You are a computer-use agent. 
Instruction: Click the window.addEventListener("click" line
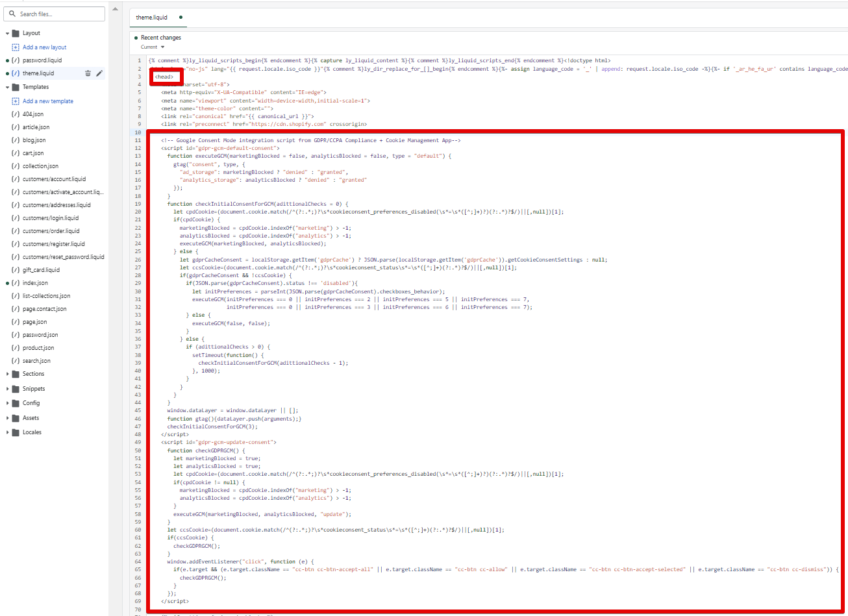pos(240,561)
